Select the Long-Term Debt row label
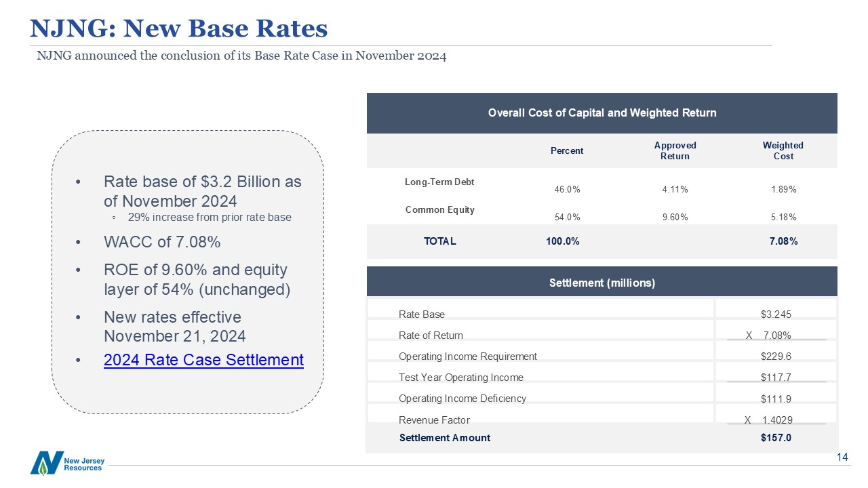Viewport: 868px width, 488px height. [439, 182]
